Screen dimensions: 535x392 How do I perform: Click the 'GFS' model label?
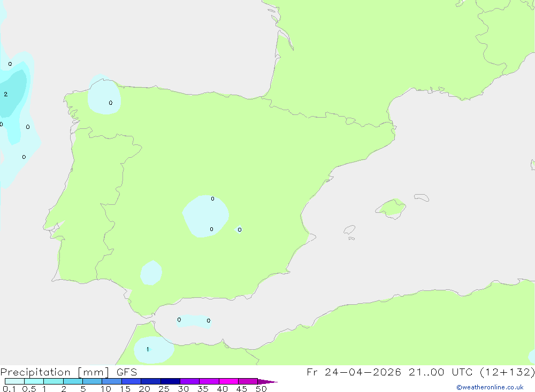pyautogui.click(x=127, y=372)
